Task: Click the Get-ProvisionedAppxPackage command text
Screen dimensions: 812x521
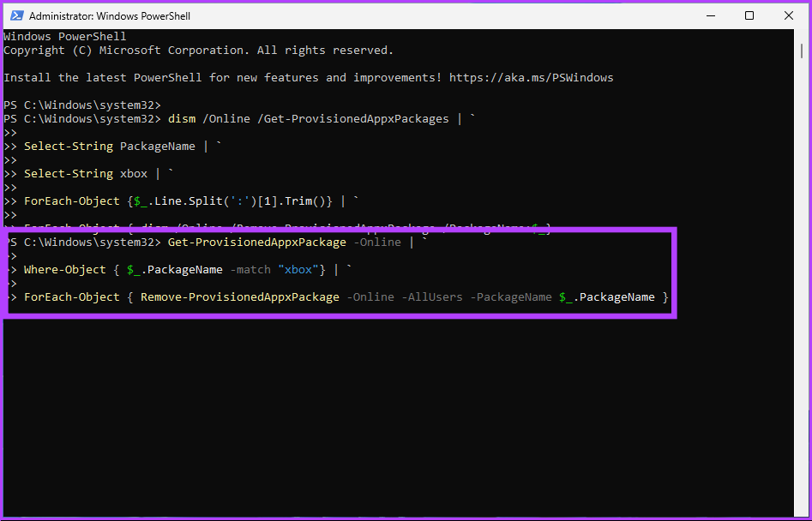Action: pyautogui.click(x=253, y=243)
